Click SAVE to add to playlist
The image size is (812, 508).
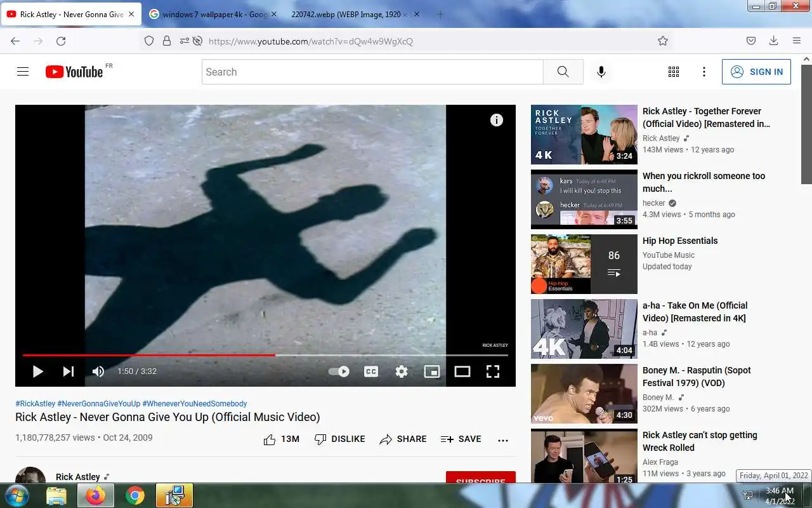pyautogui.click(x=461, y=439)
